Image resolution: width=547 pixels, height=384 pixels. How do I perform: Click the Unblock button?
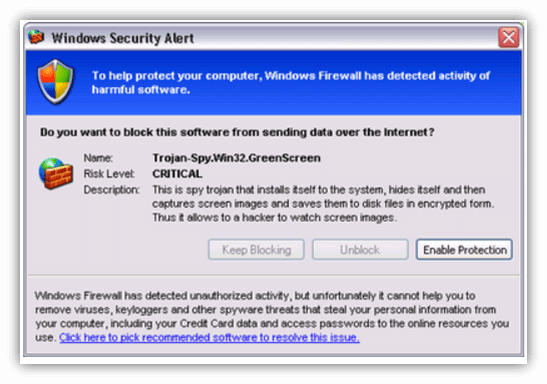360,250
